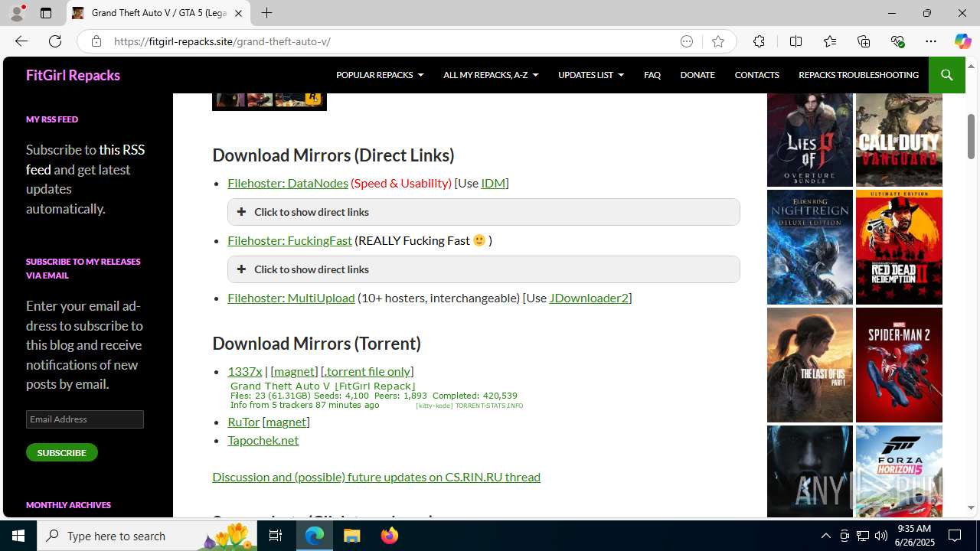The image size is (980, 551).
Task: Open the volume speaker tray icon
Action: pyautogui.click(x=881, y=536)
